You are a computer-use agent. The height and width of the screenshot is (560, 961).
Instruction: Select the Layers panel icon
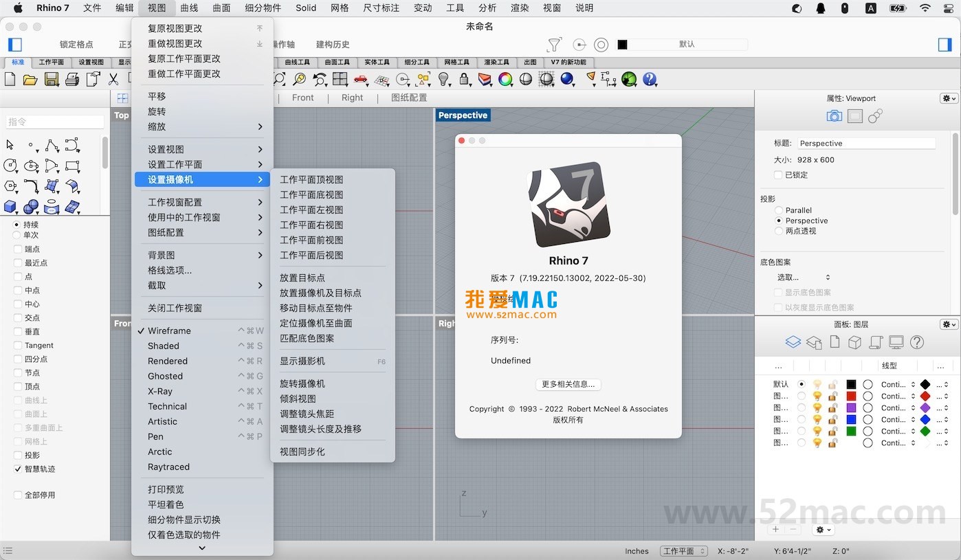[793, 341]
